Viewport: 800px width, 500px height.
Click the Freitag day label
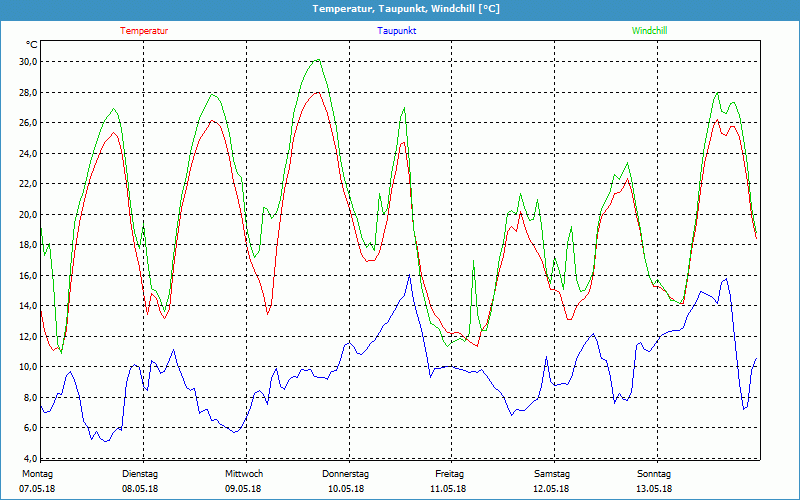[x=449, y=474]
